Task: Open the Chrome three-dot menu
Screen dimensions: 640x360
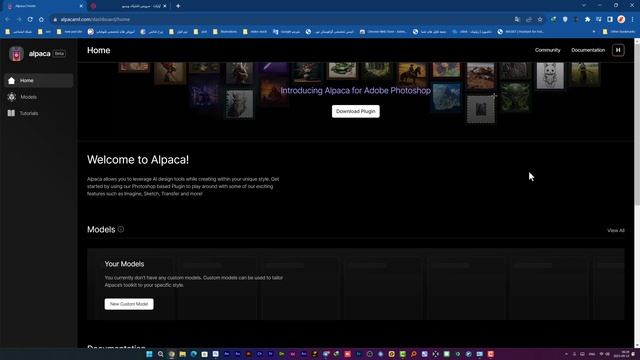Action: point(633,19)
